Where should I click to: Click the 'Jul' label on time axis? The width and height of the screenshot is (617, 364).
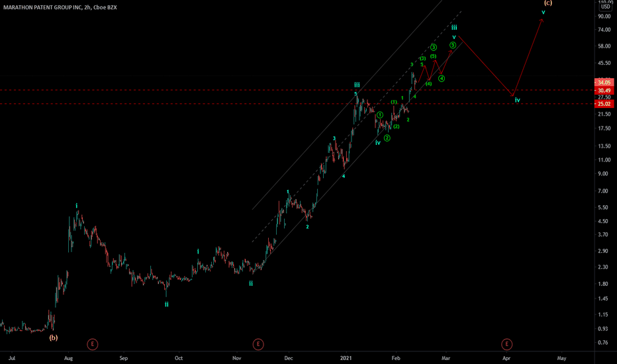(x=12, y=358)
